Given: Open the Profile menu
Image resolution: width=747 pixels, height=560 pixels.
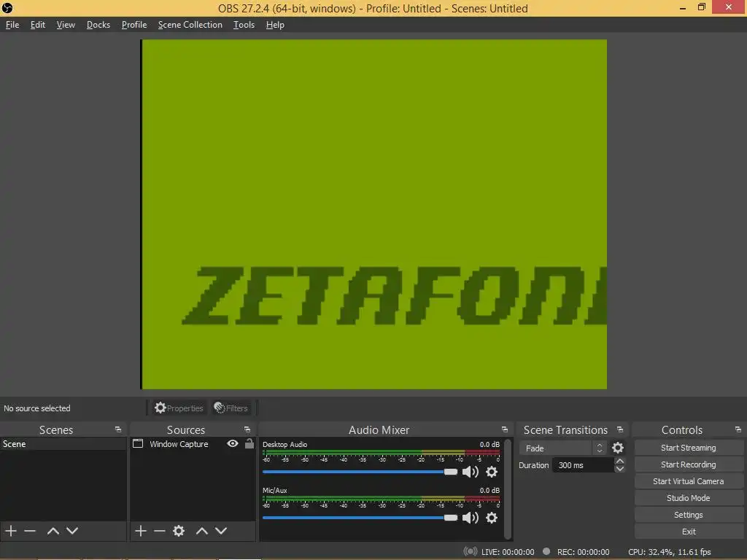Looking at the screenshot, I should [x=134, y=25].
